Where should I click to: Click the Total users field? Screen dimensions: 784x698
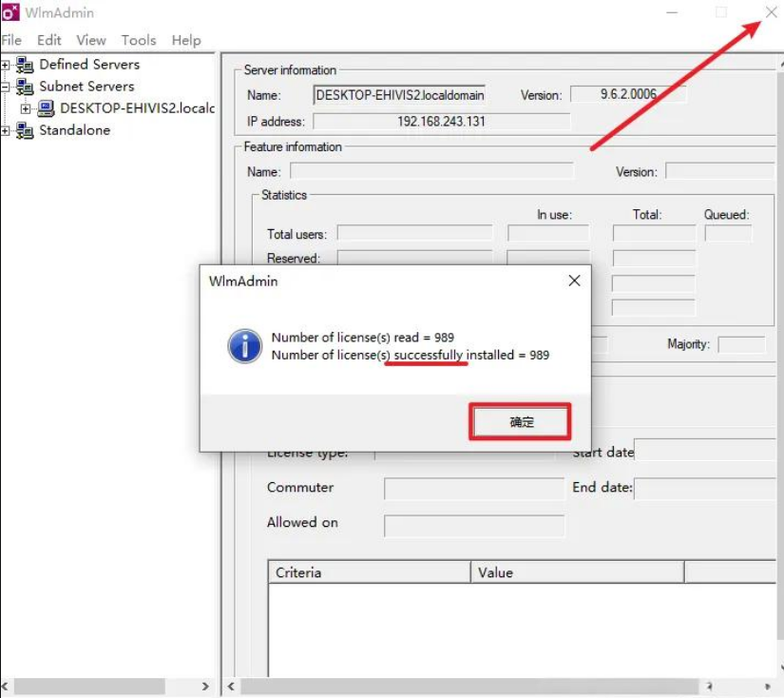(x=415, y=233)
